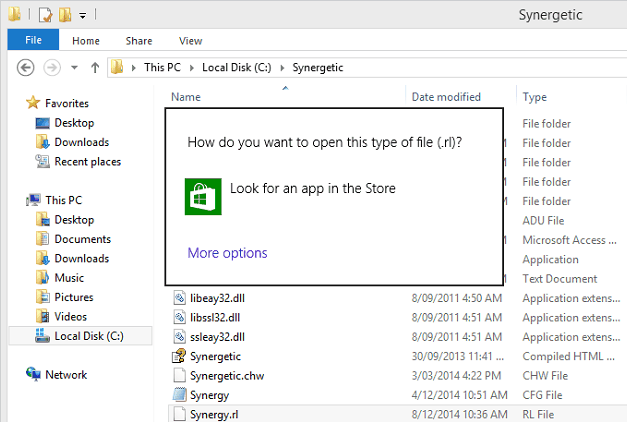The width and height of the screenshot is (627, 422).
Task: Select Local Disk (C:) in navigation pane
Action: pos(89,336)
